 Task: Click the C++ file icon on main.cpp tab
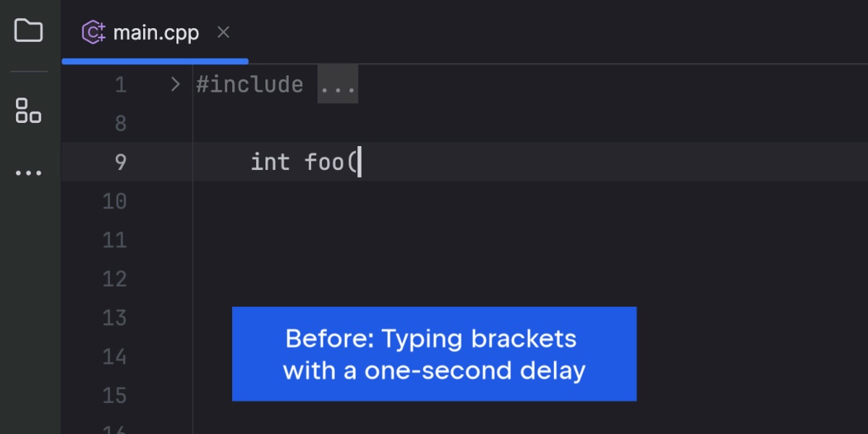94,33
